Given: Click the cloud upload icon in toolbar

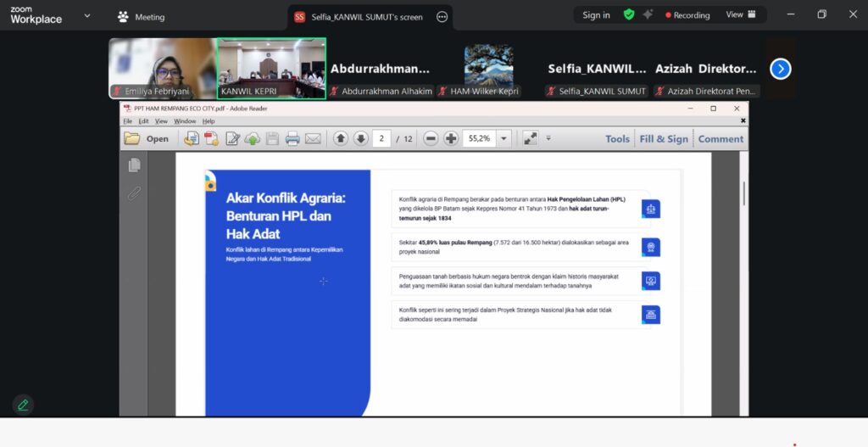Looking at the screenshot, I should pyautogui.click(x=253, y=138).
